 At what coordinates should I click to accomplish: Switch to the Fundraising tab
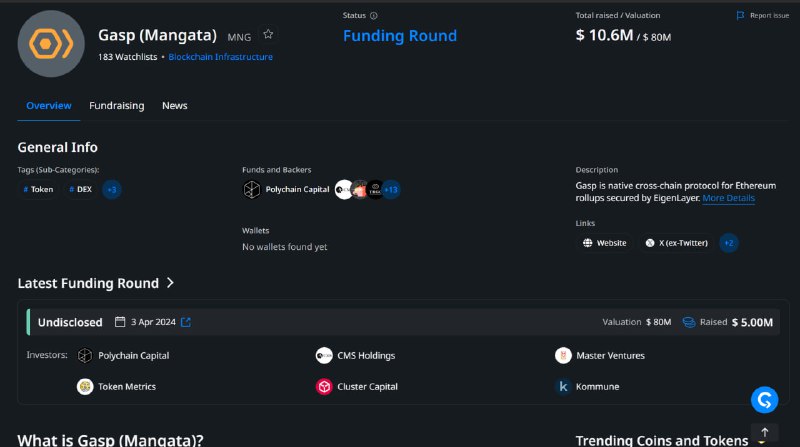point(117,106)
